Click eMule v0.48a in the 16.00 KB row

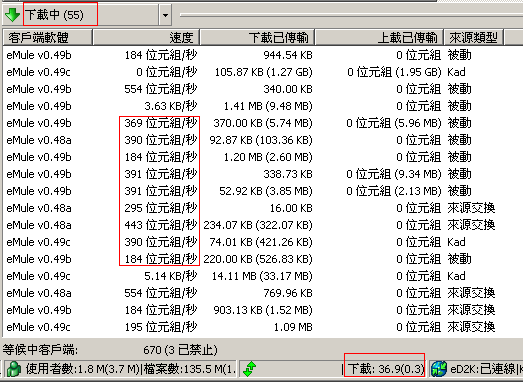pos(39,208)
